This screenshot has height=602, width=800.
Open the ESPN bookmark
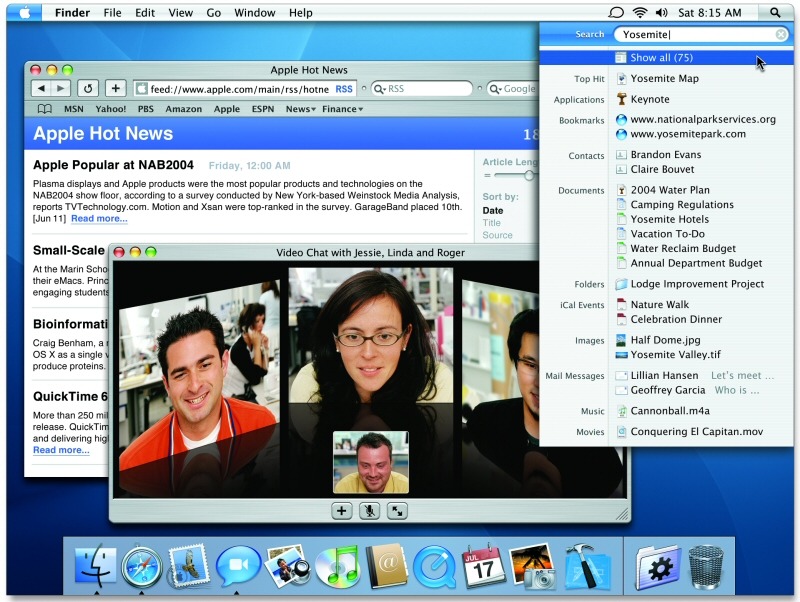pos(263,109)
